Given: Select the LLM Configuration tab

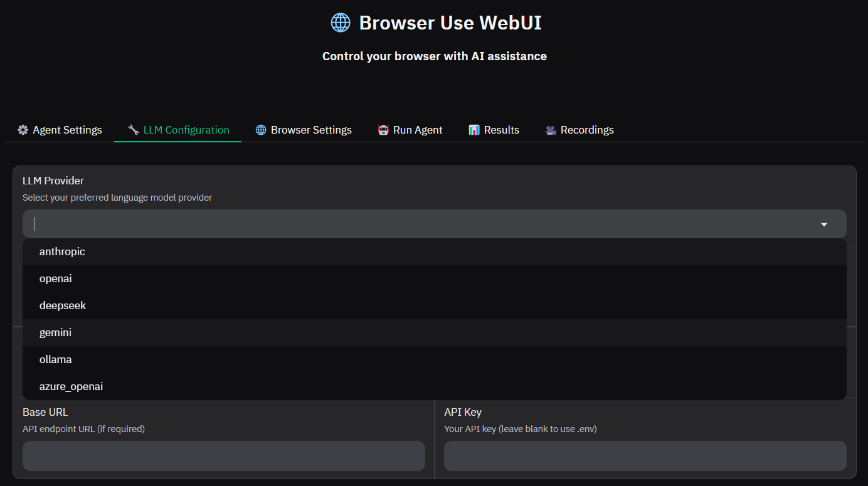Looking at the screenshot, I should click(178, 130).
